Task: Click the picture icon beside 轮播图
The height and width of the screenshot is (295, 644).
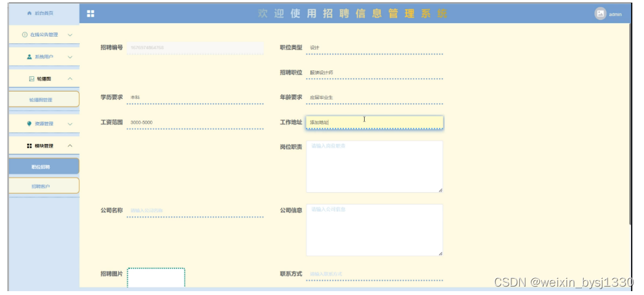Action: (x=32, y=79)
